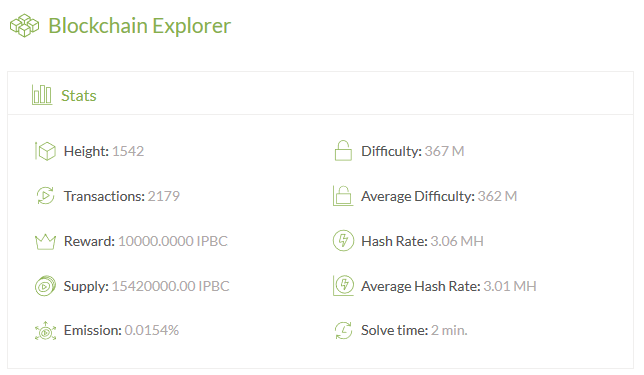Click the Stats bar chart icon

(x=42, y=95)
